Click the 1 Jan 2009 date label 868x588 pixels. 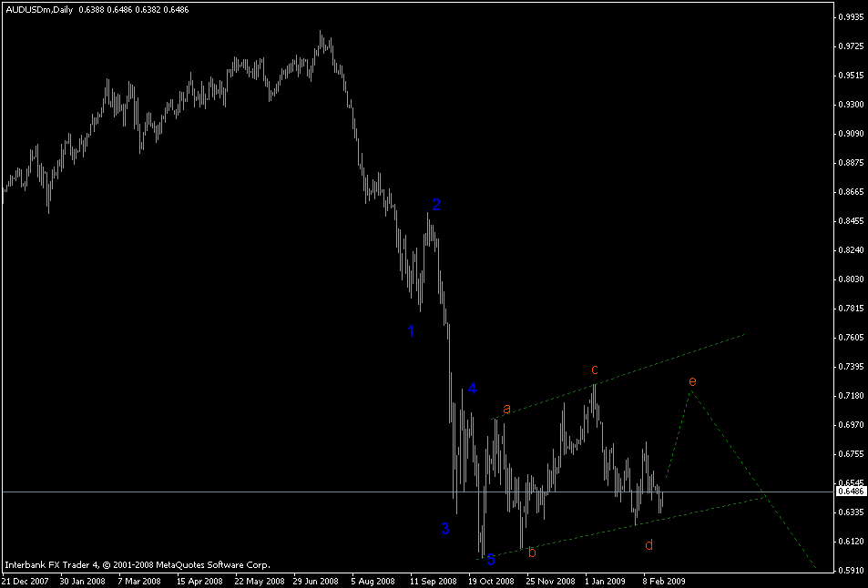pos(605,582)
